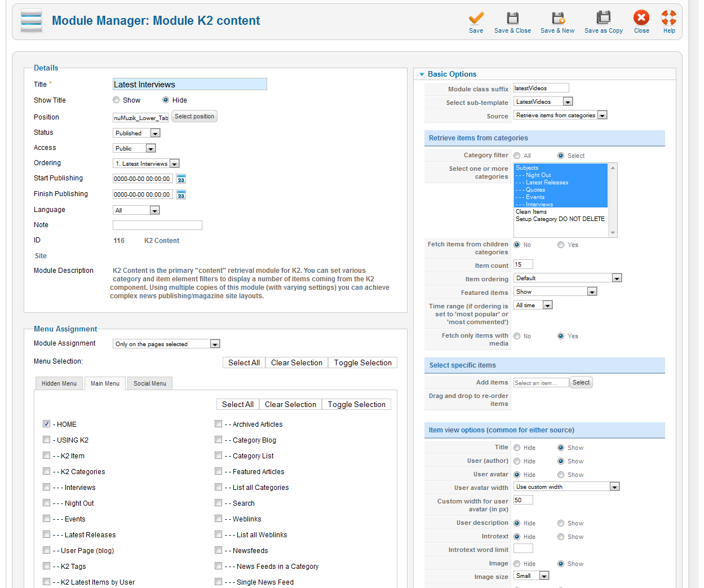Image resolution: width=704 pixels, height=588 pixels.
Task: Select Show for Show Title
Action: point(116,100)
